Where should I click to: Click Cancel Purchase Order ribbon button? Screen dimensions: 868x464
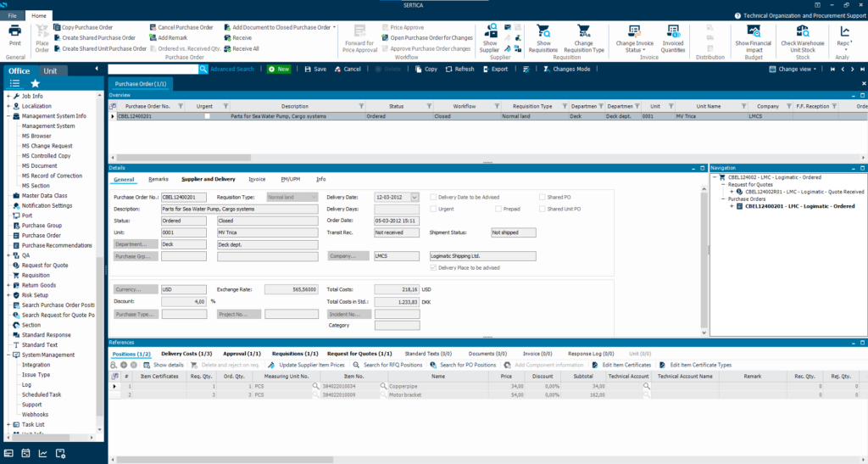tap(181, 27)
